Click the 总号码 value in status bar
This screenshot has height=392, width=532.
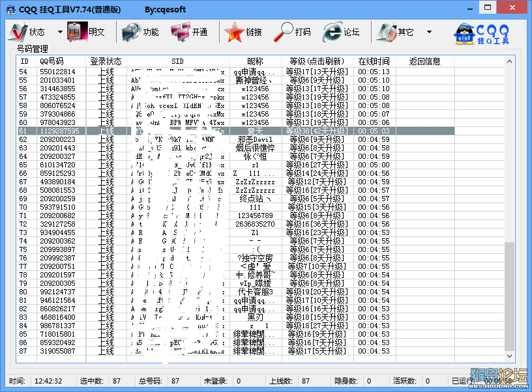[x=175, y=381]
